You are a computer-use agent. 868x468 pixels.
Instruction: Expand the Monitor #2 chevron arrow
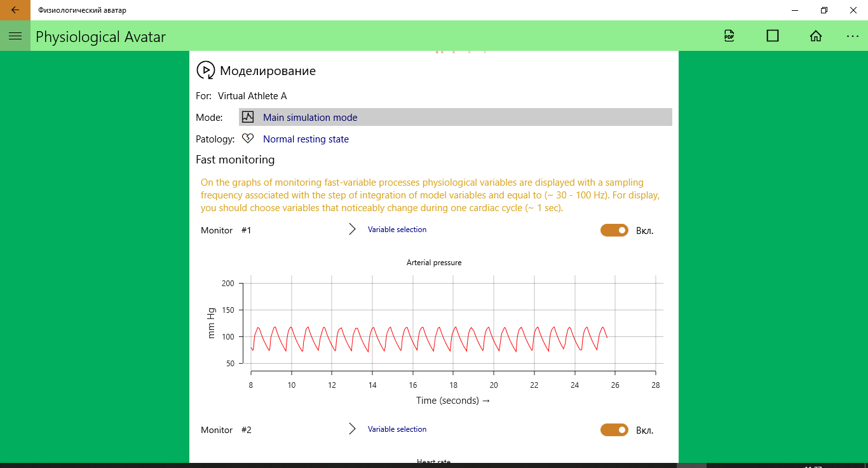click(x=353, y=429)
